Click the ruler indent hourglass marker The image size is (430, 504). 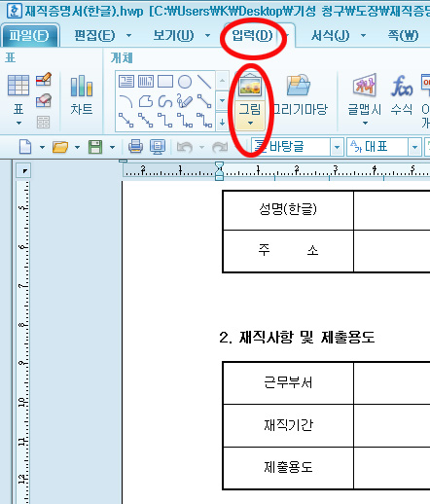220,170
